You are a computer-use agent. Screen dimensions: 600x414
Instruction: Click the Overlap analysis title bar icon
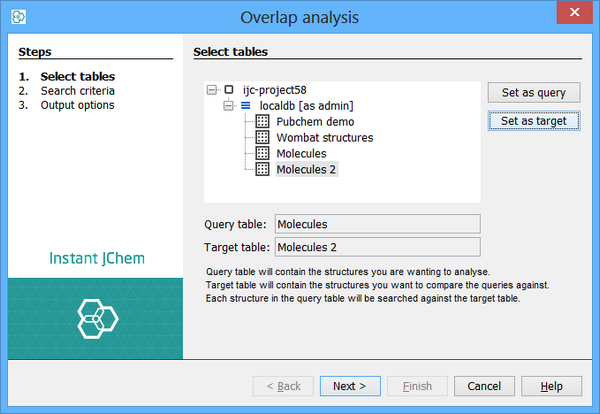pyautogui.click(x=18, y=17)
